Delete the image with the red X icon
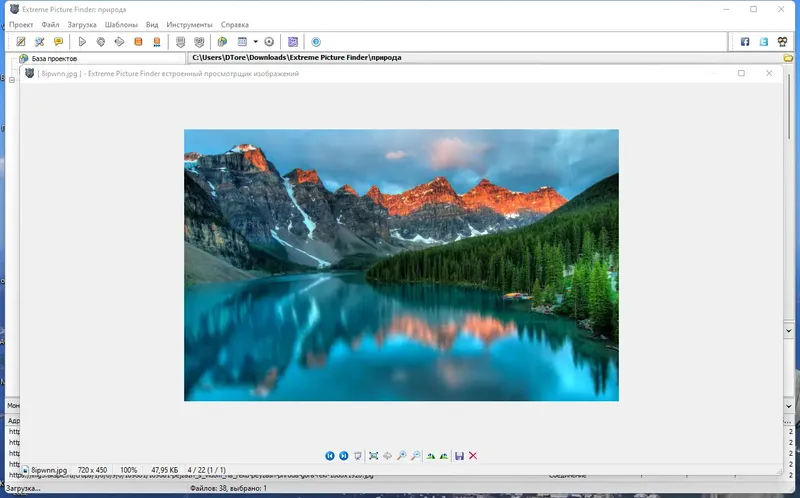This screenshot has height=498, width=800. tap(473, 456)
